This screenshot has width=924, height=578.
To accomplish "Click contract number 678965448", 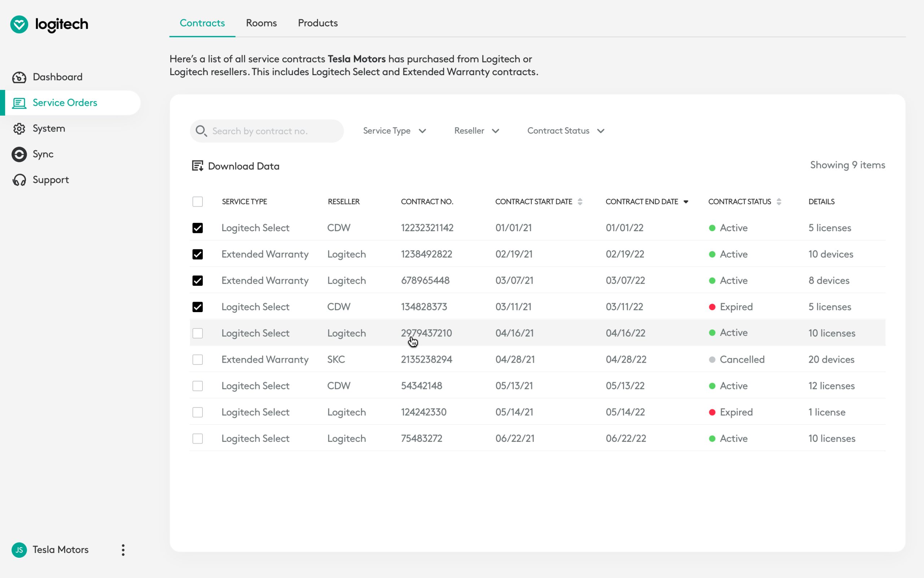I will pyautogui.click(x=425, y=281).
